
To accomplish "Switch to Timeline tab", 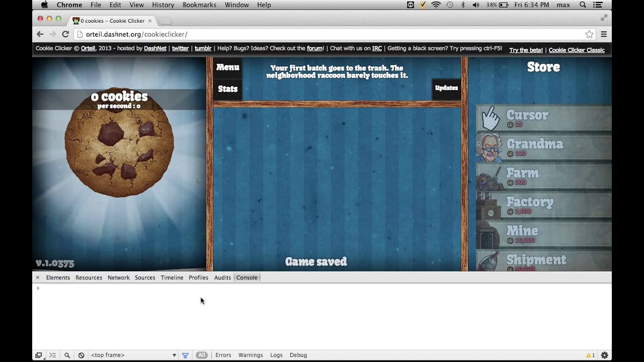I will (172, 278).
